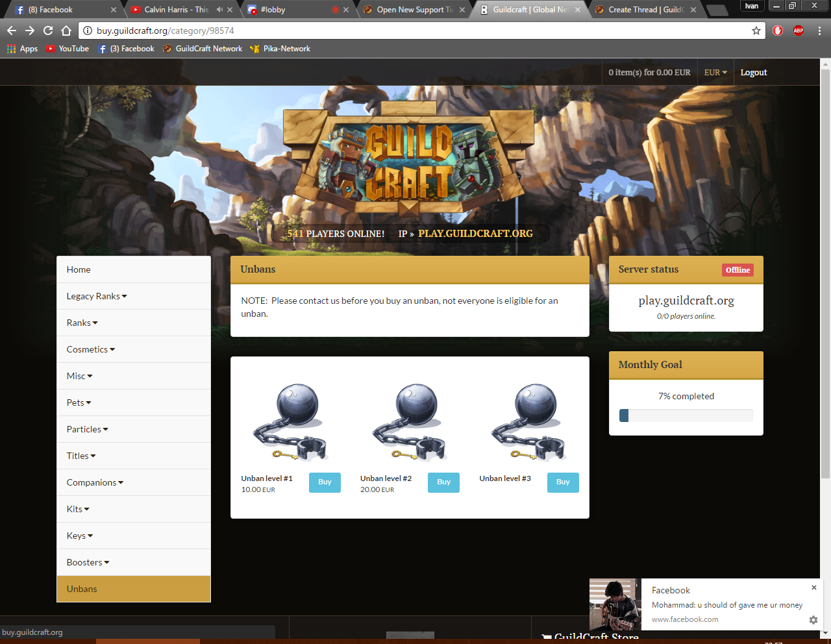Click the address bar URL
831x644 pixels.
coord(166,31)
